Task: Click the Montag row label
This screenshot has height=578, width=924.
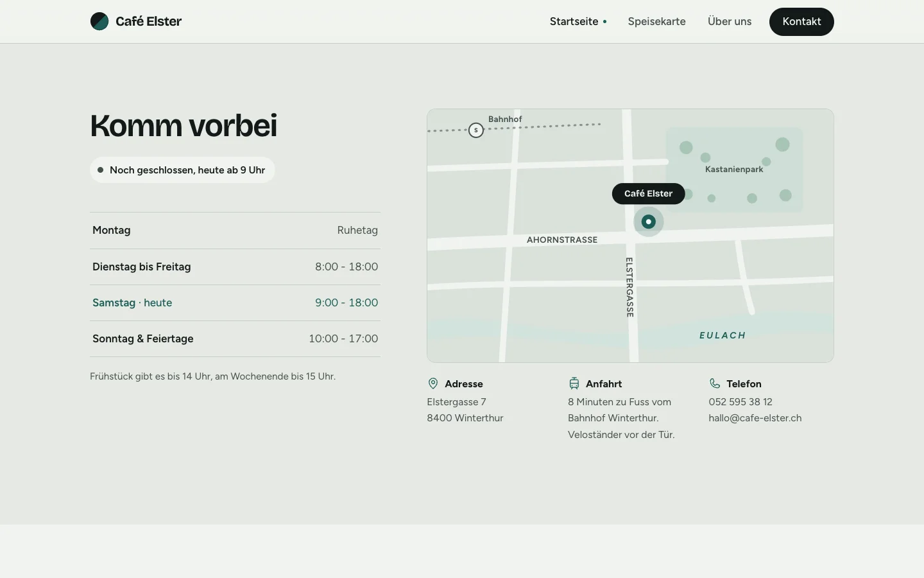Action: coord(112,230)
